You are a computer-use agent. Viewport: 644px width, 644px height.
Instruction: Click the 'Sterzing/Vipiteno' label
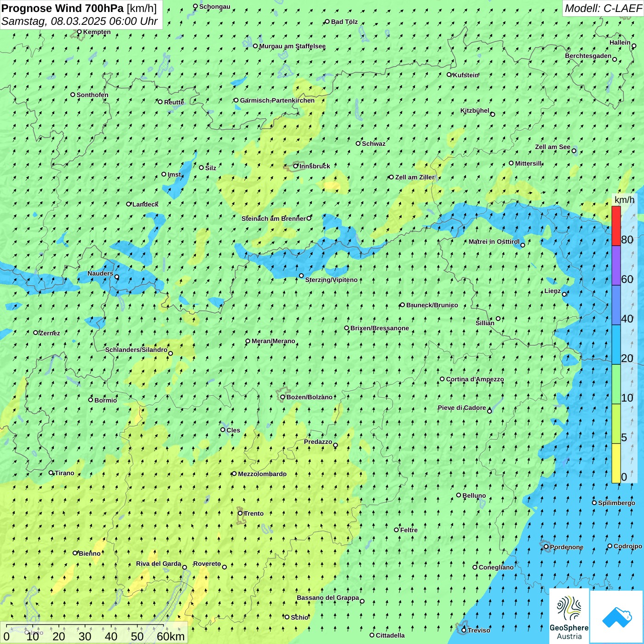331,280
